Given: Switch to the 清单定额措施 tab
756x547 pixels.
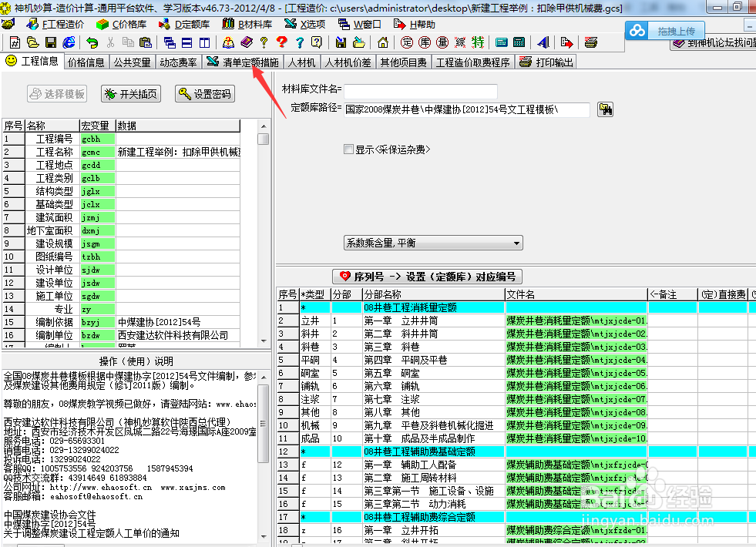Looking at the screenshot, I should 243,62.
